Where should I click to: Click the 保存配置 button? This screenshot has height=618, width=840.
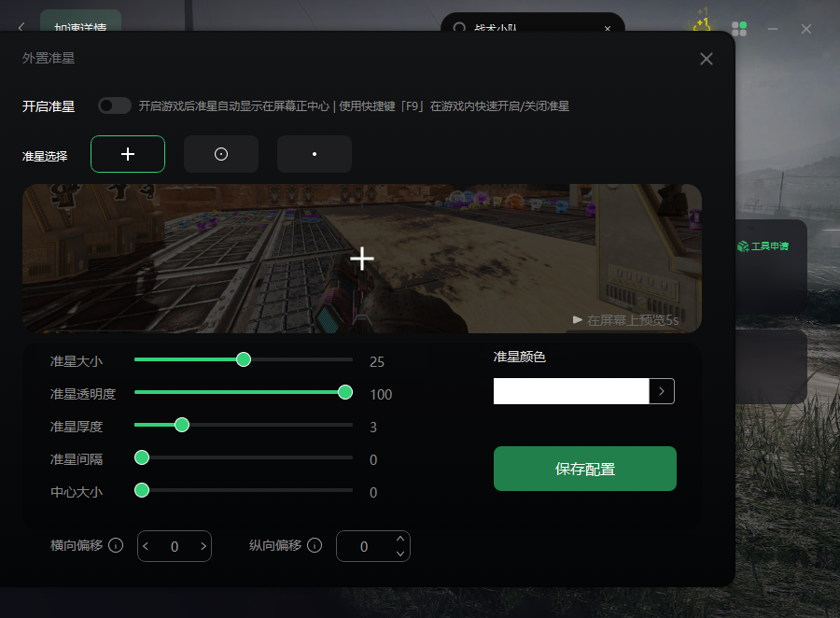(585, 469)
